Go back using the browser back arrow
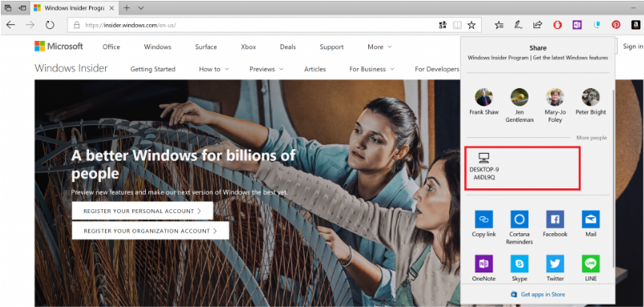The image size is (644, 307). pyautogui.click(x=10, y=25)
